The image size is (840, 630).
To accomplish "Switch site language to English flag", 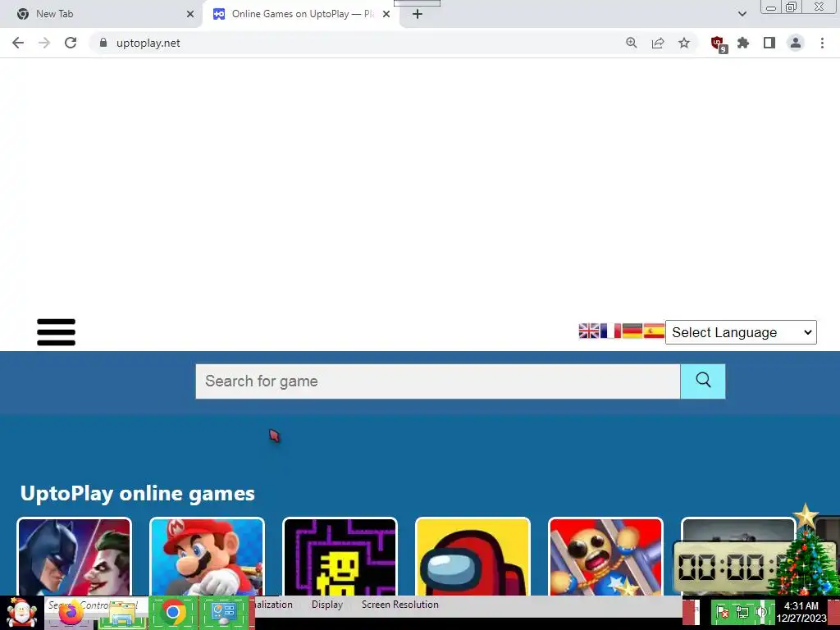I will pyautogui.click(x=589, y=331).
